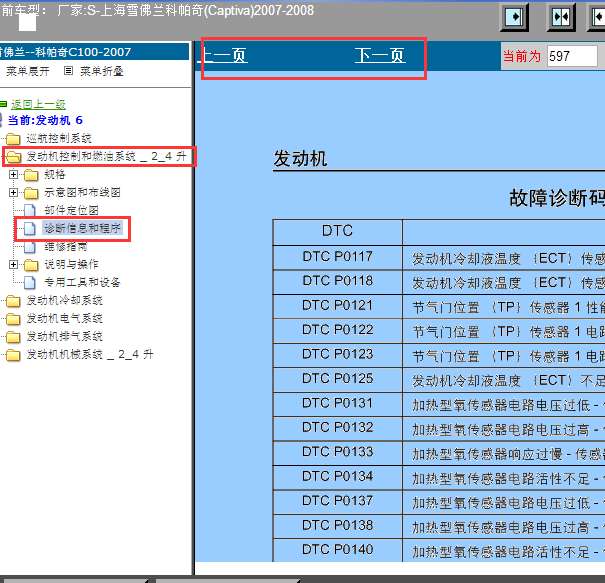Click folder icon of 说明与操作
Screen dimensions: 605x583
[31, 265]
